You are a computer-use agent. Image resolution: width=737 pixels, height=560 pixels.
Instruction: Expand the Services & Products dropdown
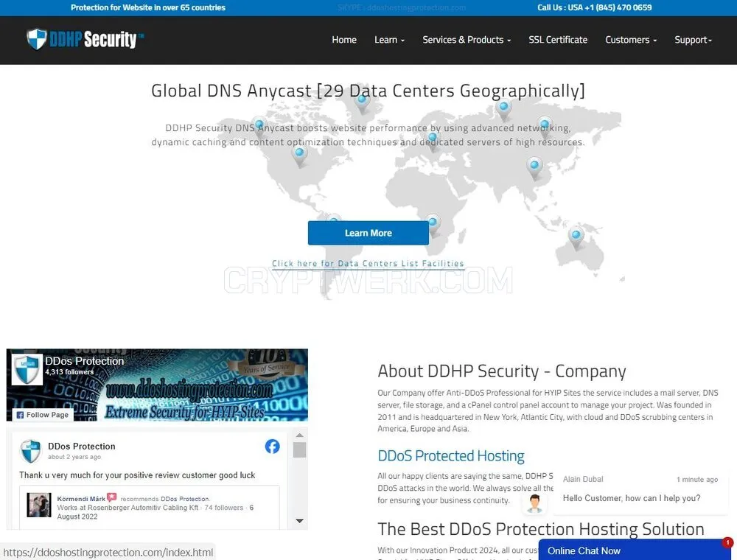point(467,40)
